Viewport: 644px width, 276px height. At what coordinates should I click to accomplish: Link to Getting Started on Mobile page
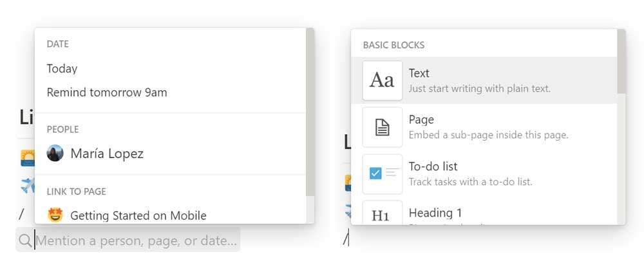coord(138,215)
